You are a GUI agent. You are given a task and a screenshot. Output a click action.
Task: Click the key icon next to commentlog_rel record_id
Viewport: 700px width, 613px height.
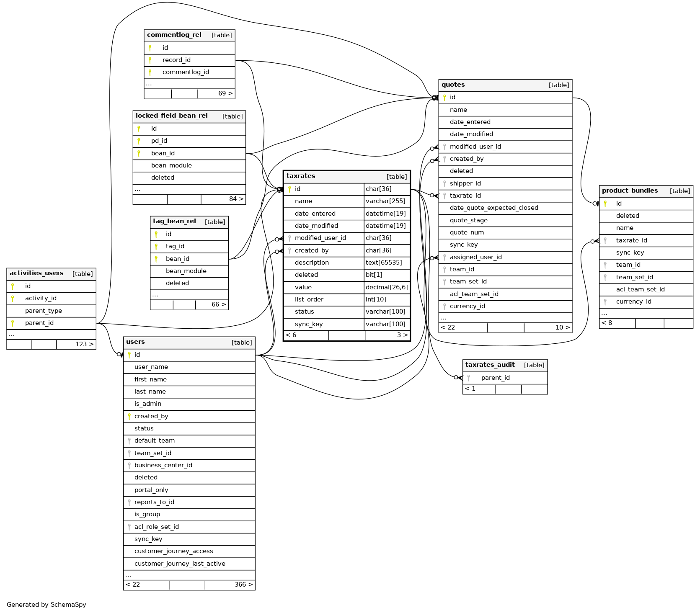coord(150,60)
